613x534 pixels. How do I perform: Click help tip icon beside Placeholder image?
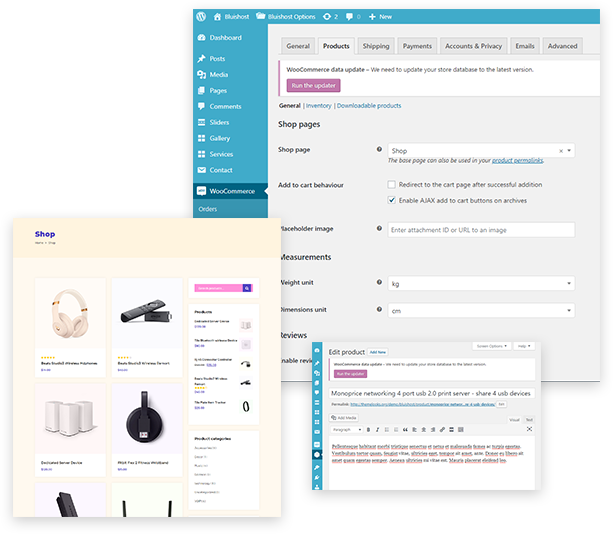[379, 228]
